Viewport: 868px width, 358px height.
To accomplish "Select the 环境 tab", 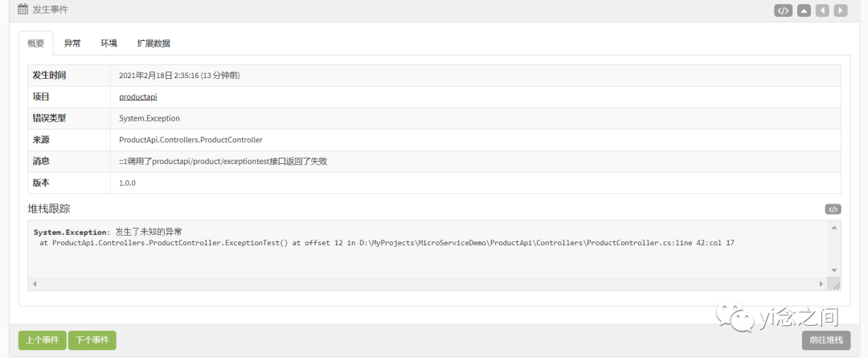I will point(108,43).
